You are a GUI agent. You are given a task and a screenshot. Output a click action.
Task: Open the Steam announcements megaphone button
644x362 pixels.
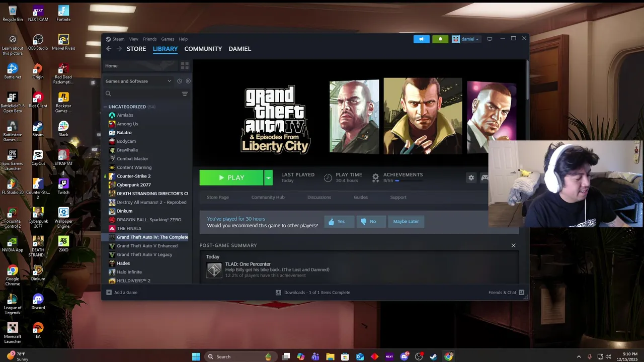[x=422, y=39]
